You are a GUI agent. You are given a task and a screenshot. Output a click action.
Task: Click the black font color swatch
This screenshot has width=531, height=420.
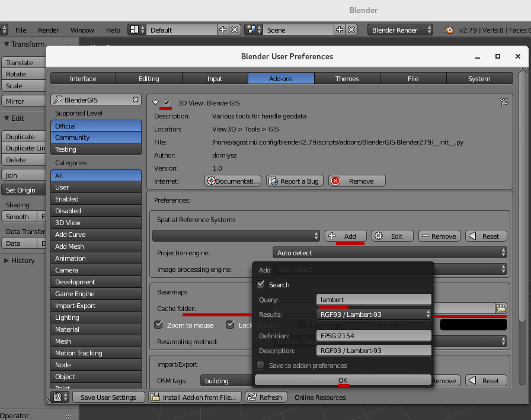pyautogui.click(x=473, y=325)
